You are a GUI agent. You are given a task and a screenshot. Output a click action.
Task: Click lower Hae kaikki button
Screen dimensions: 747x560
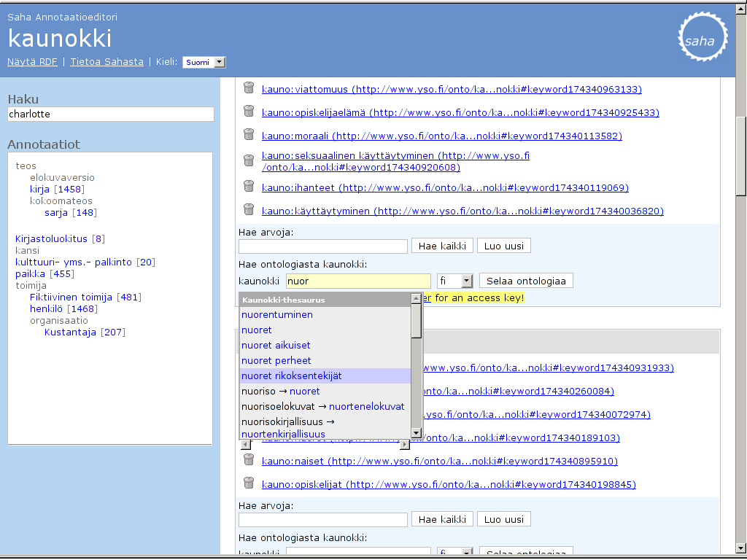[442, 519]
